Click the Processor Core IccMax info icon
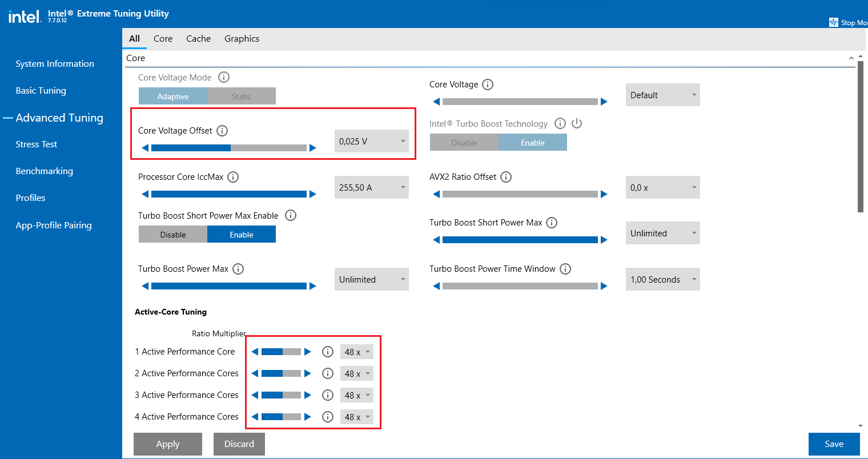The height and width of the screenshot is (459, 868). tap(233, 177)
